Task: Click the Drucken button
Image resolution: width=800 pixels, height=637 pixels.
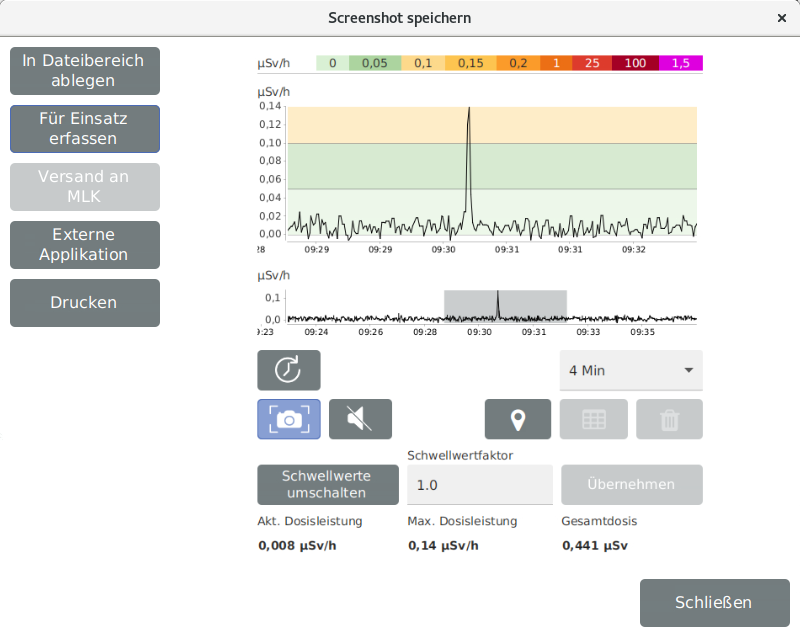Action: (x=85, y=303)
